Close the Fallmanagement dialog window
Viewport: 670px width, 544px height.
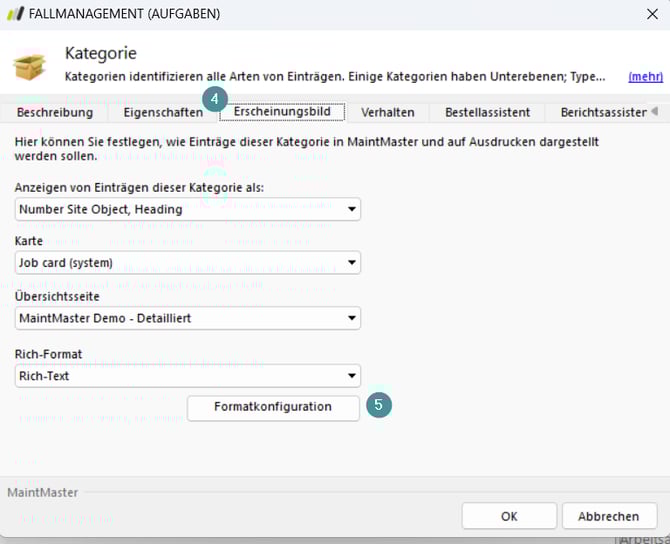(652, 14)
